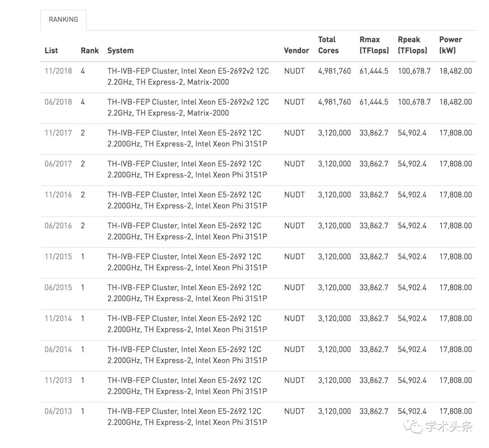Click the Power (kW) column header
The width and height of the screenshot is (489, 448).
[x=451, y=45]
